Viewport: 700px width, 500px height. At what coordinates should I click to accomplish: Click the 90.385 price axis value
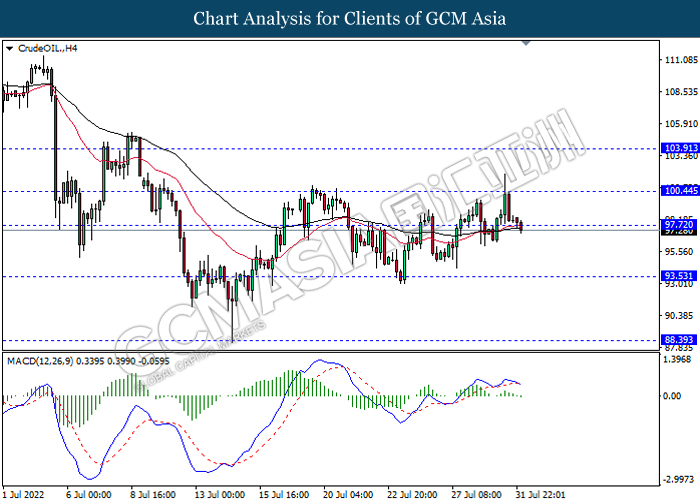pos(679,316)
